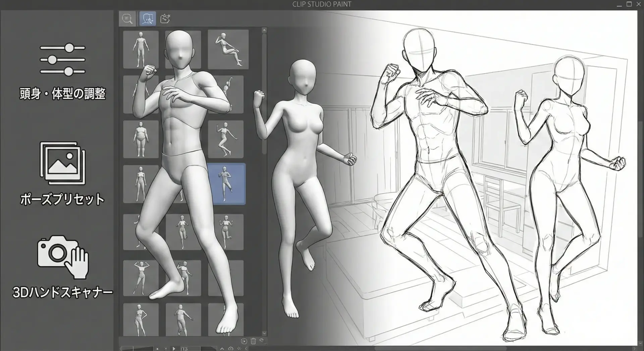Click the circular register icon beside trash
The image size is (644, 351).
244,341
